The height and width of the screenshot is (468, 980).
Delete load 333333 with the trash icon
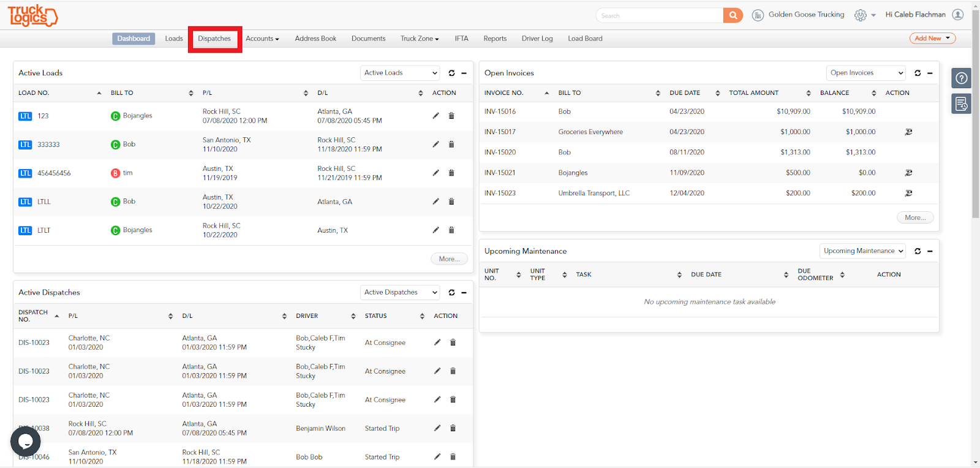point(451,145)
